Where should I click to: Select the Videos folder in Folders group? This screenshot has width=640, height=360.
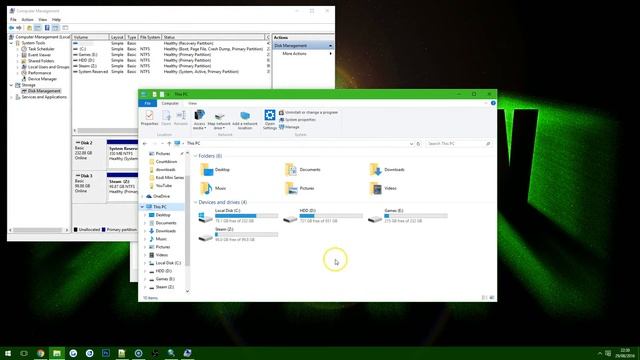[x=383, y=188]
